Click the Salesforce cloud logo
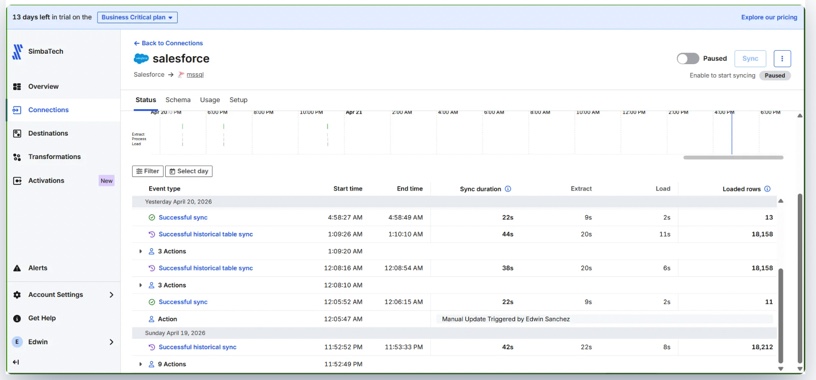 tap(141, 58)
